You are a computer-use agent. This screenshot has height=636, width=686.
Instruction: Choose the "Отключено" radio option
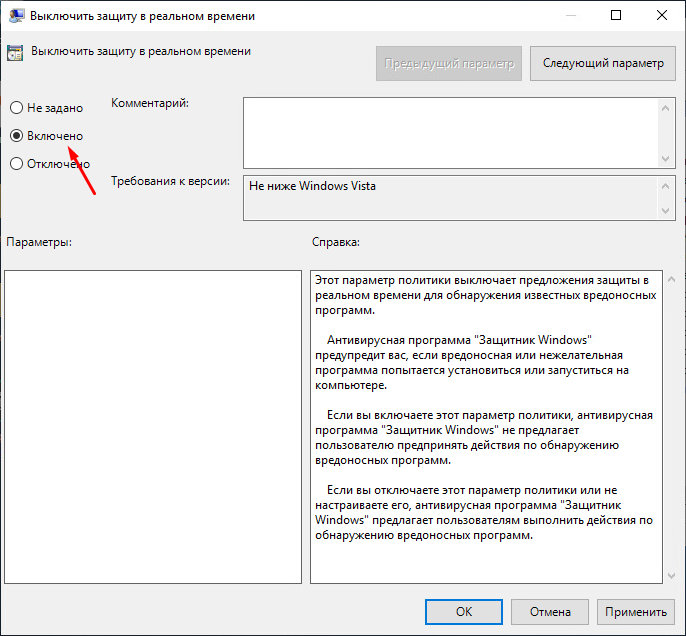(x=16, y=164)
